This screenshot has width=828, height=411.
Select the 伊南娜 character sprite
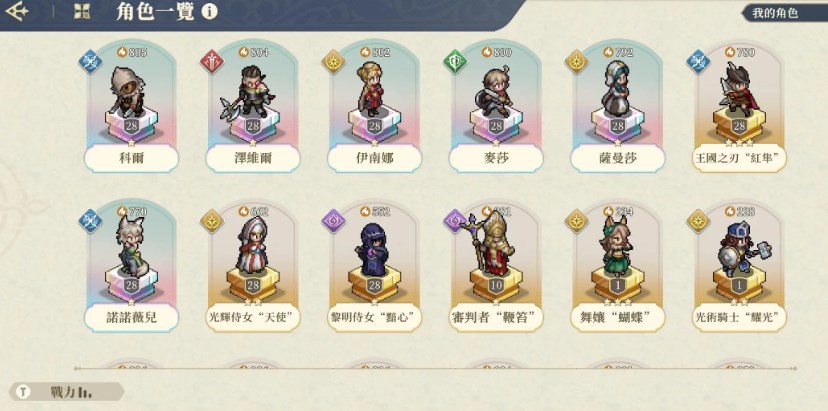tap(370, 89)
